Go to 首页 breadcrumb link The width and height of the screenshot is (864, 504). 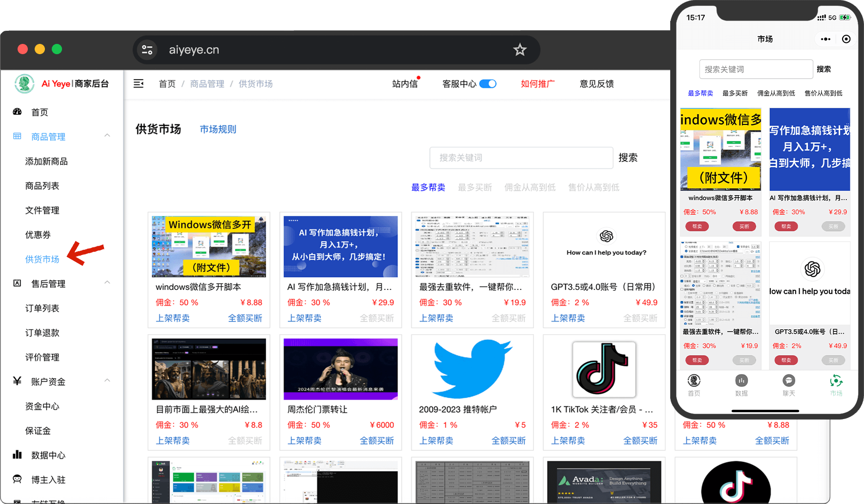[x=167, y=83]
